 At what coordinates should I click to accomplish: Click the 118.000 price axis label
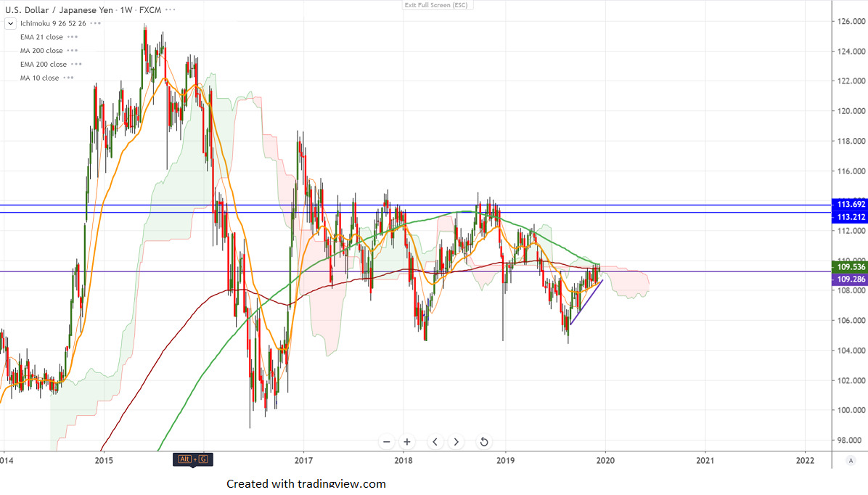click(x=851, y=142)
